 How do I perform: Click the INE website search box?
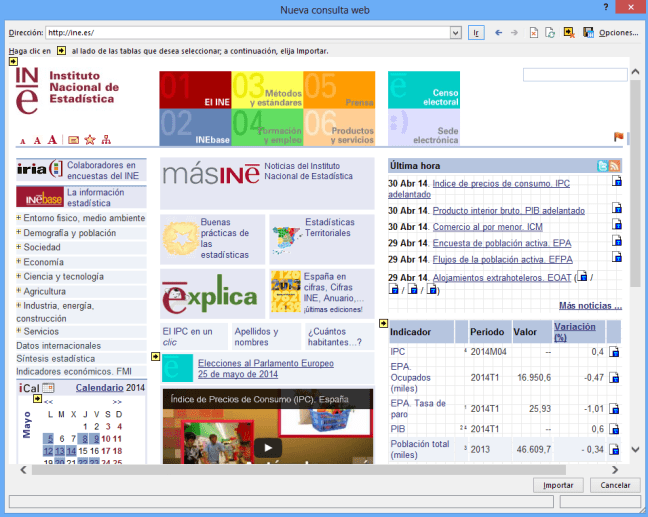(575, 75)
